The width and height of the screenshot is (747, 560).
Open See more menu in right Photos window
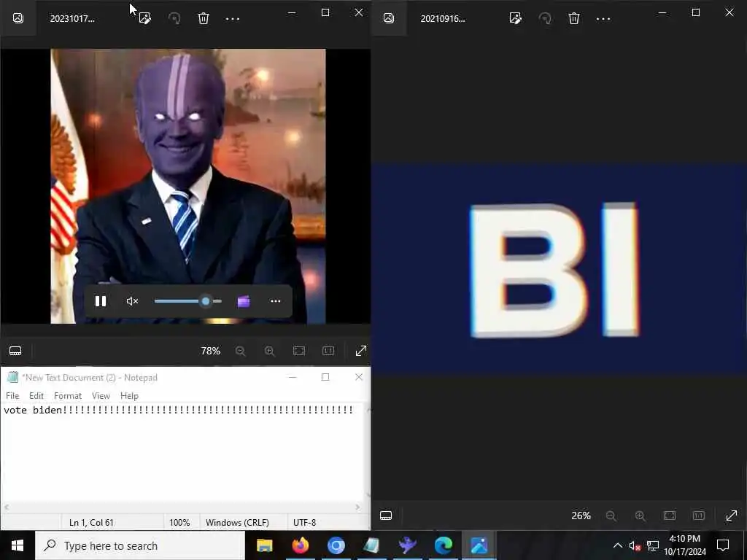(x=603, y=19)
